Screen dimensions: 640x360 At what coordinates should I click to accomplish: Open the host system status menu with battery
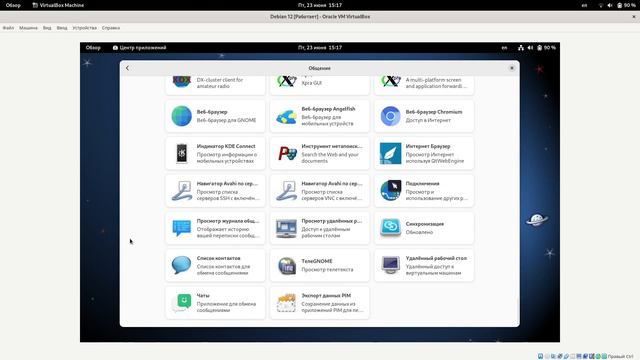pyautogui.click(x=617, y=5)
